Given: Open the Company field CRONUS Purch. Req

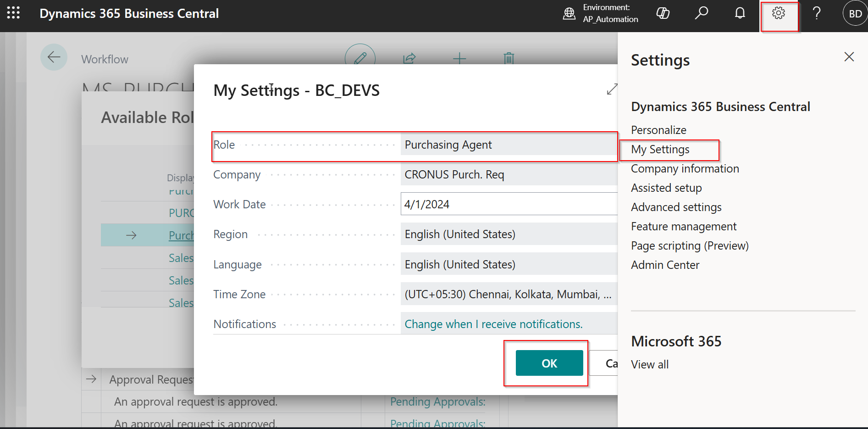Looking at the screenshot, I should point(508,175).
